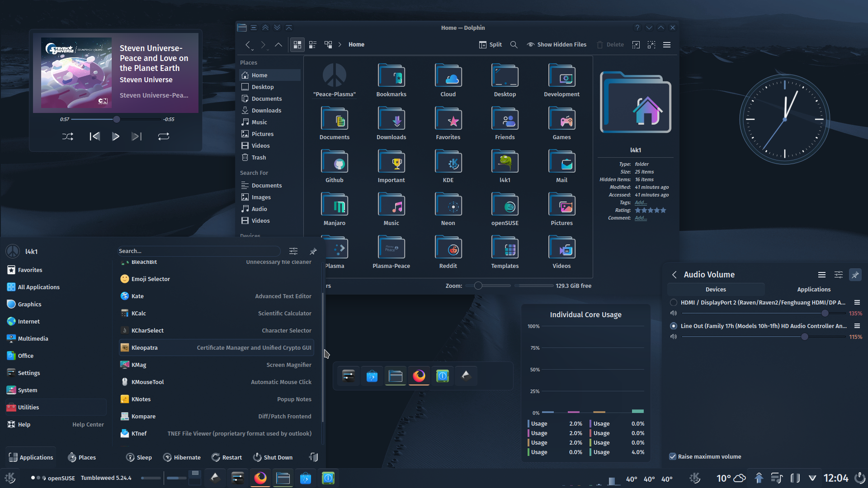Select Multimedia category in launcher
This screenshot has width=868, height=488.
point(56,338)
